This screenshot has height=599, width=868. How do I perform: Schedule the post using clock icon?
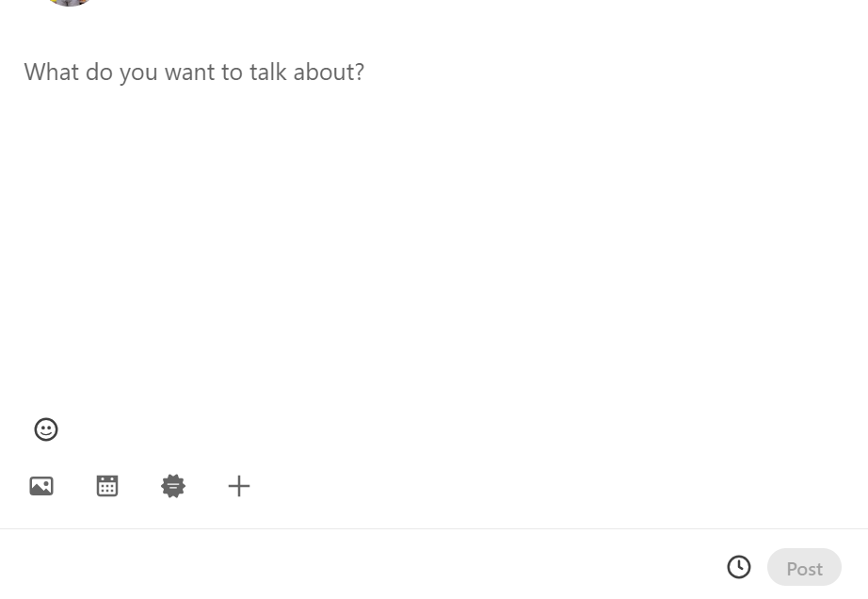[x=739, y=567]
